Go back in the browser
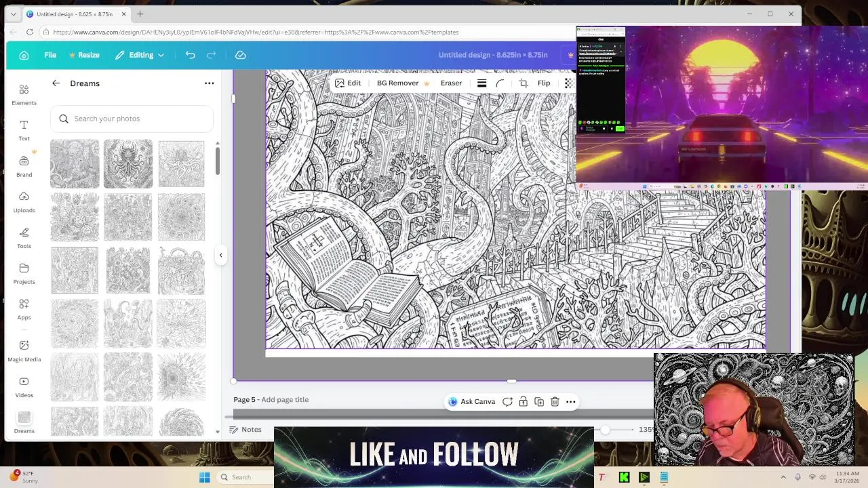The height and width of the screenshot is (488, 868). pos(13,32)
